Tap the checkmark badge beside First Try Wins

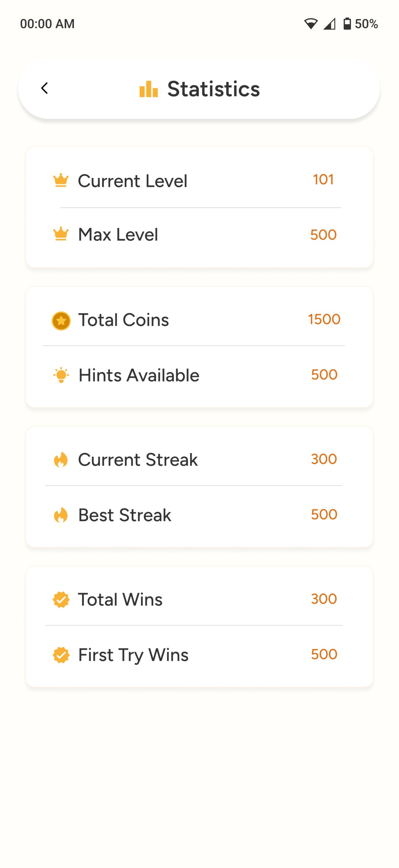click(61, 655)
